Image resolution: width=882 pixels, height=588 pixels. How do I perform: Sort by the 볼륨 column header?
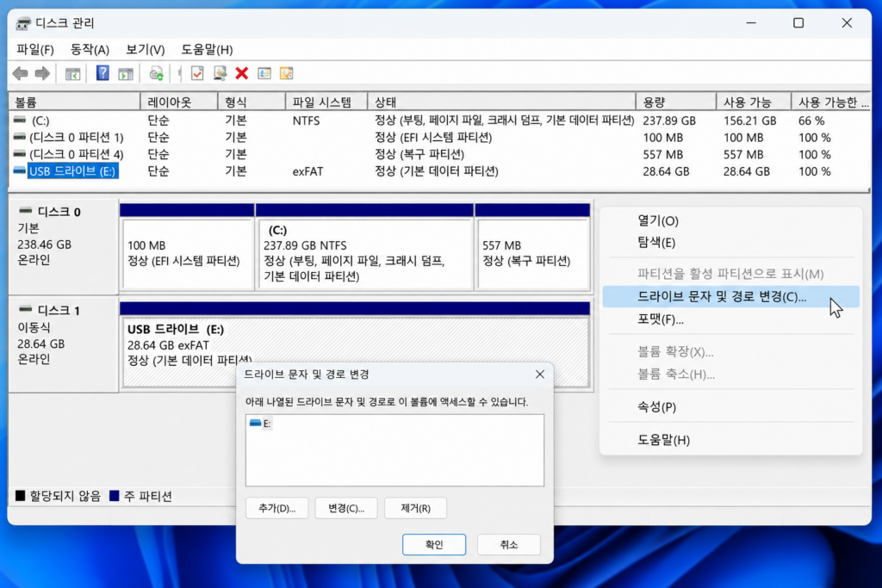click(x=74, y=102)
